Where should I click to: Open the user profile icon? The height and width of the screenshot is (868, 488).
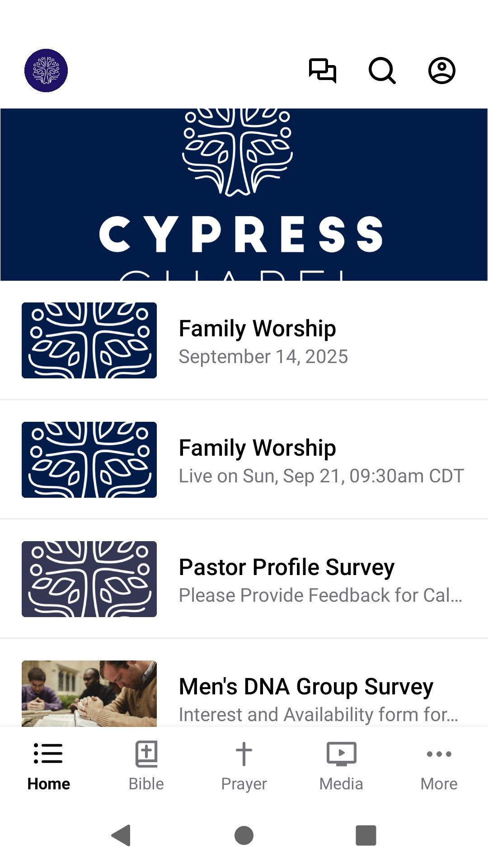441,71
